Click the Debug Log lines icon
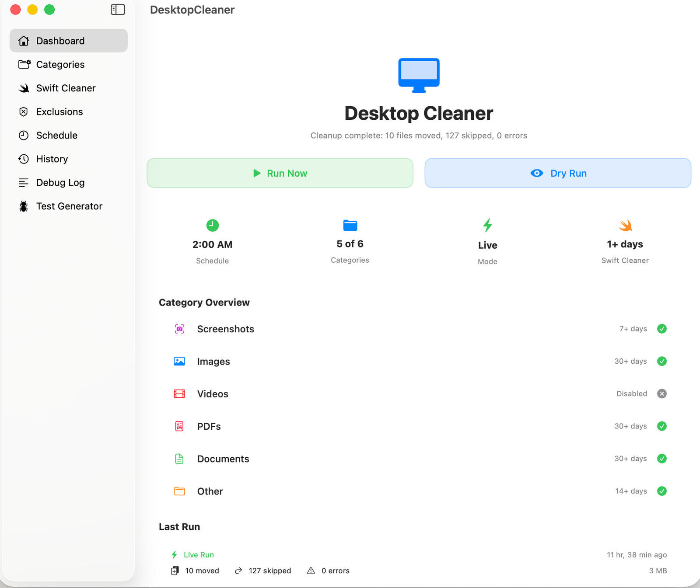The image size is (700, 588). point(24,182)
